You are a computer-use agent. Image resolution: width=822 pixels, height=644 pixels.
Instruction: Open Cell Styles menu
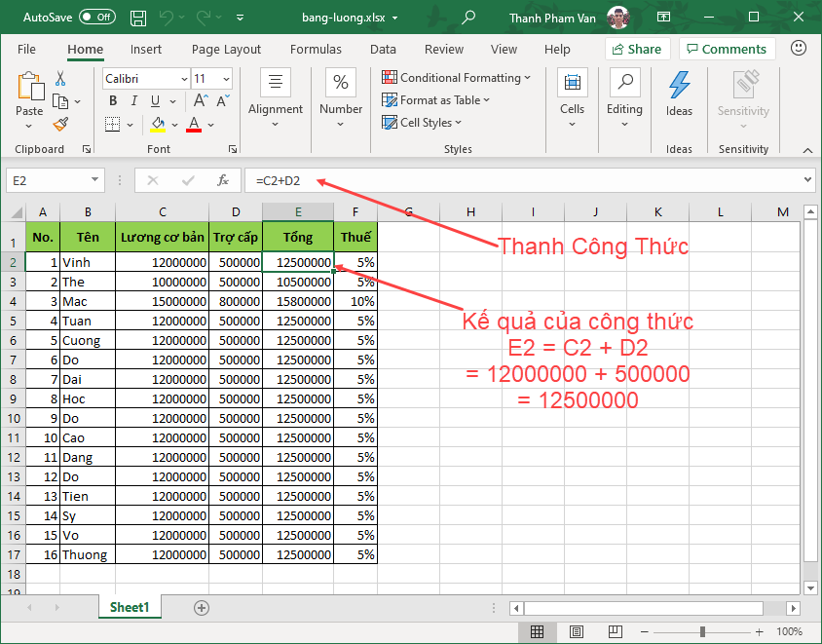[422, 123]
